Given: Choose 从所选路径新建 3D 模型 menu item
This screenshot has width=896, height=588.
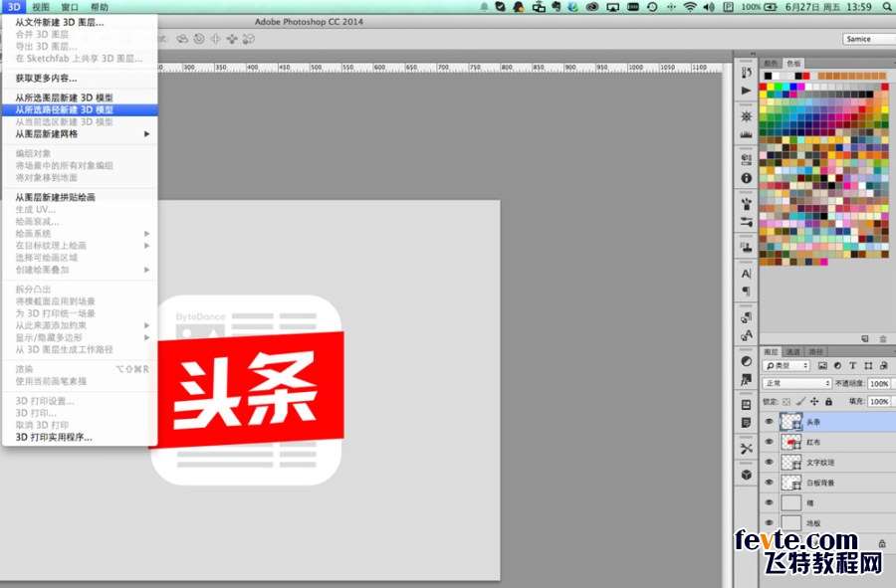Looking at the screenshot, I should point(80,109).
